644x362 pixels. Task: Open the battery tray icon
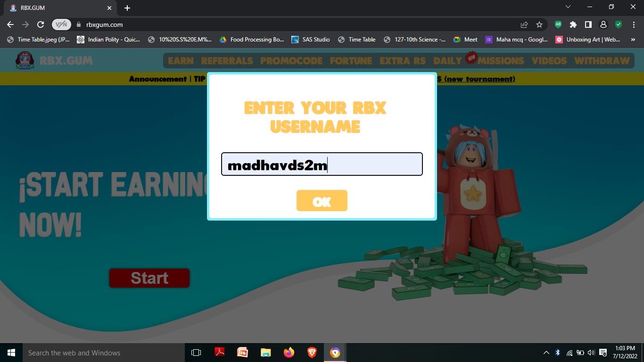coord(580,353)
